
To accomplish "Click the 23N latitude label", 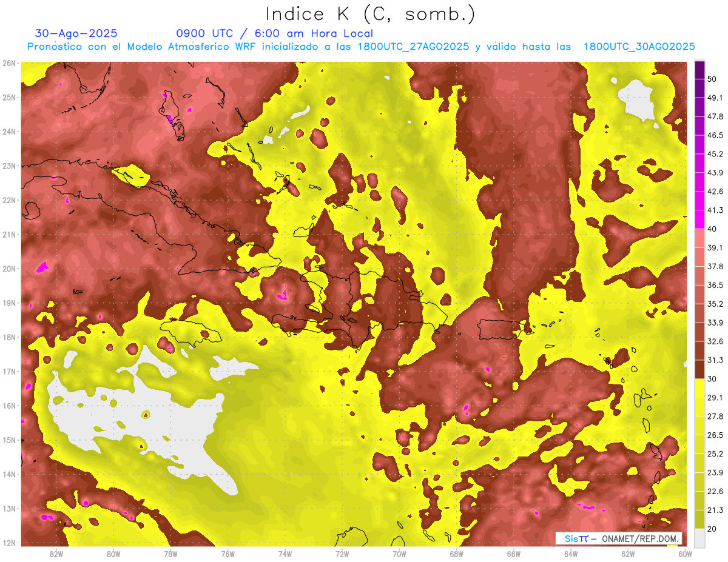I will (x=9, y=166).
